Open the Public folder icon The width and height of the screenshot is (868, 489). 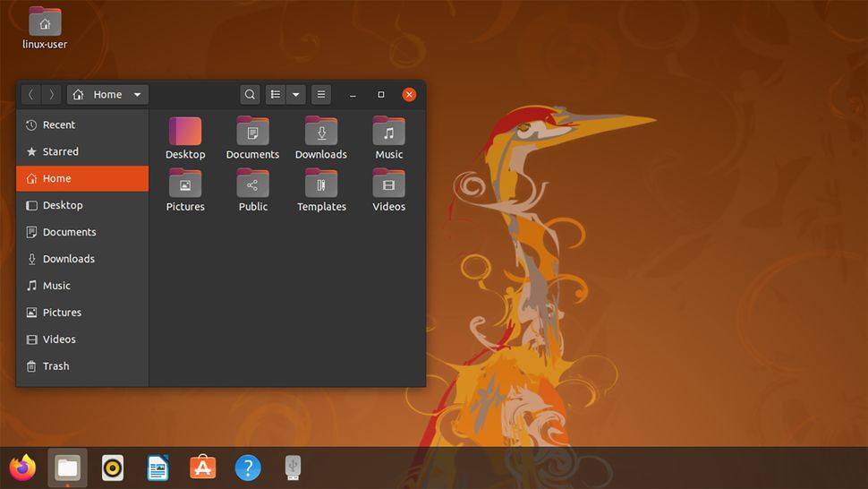(x=252, y=184)
